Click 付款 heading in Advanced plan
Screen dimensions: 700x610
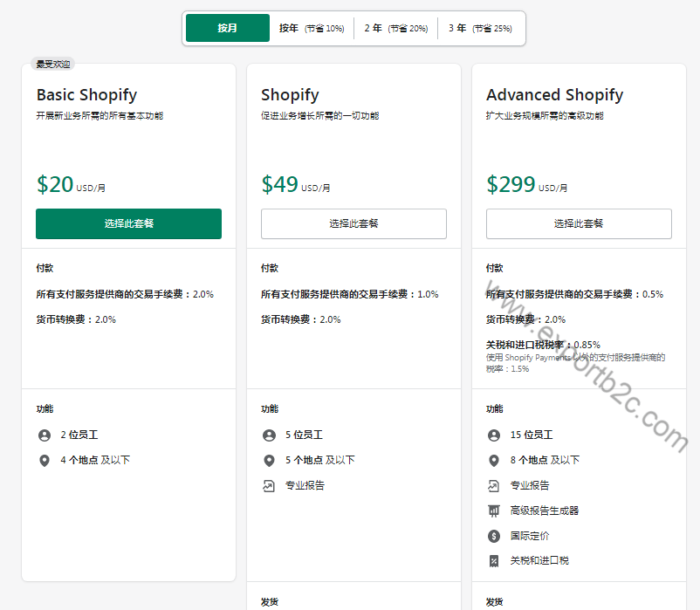click(x=495, y=268)
